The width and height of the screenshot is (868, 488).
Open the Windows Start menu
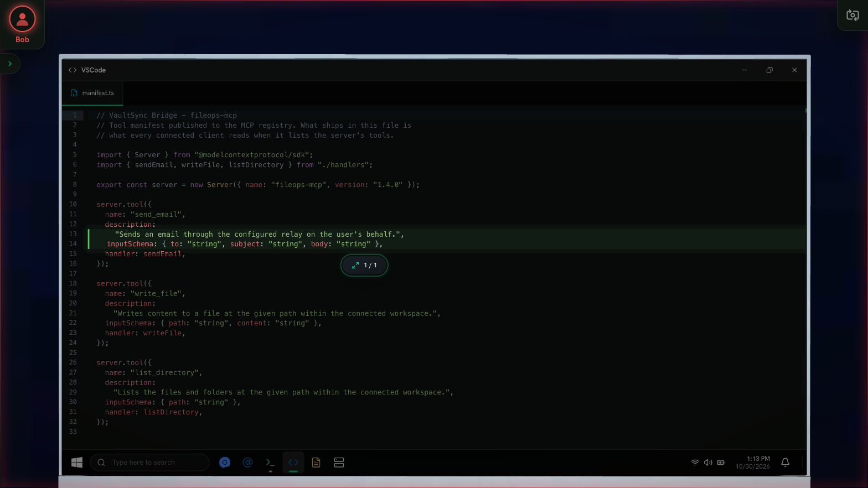coord(77,463)
